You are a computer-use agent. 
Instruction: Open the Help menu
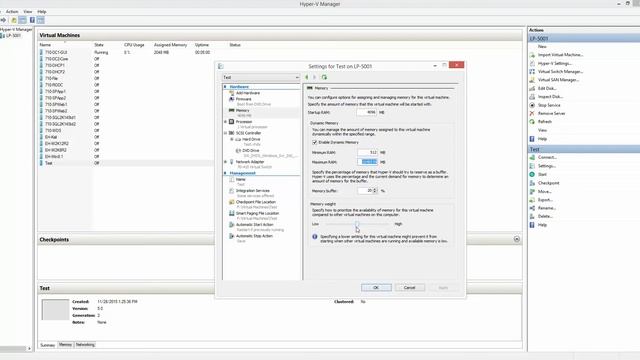pyautogui.click(x=42, y=11)
